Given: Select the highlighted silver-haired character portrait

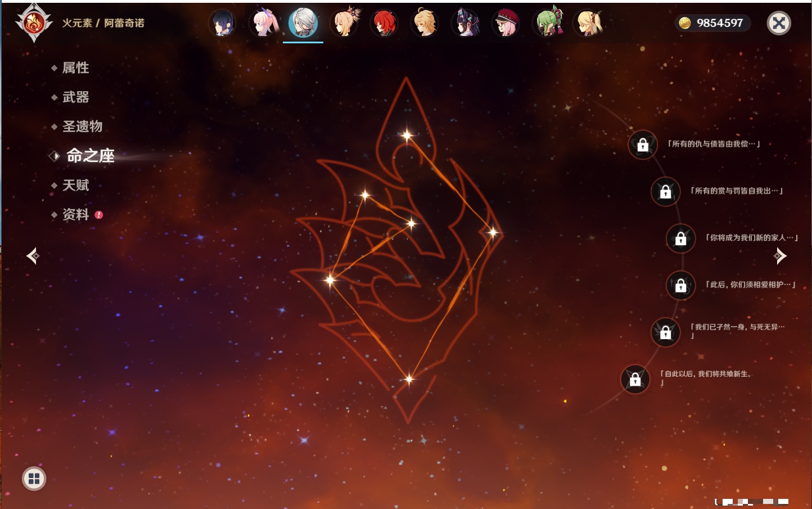Looking at the screenshot, I should click(303, 23).
